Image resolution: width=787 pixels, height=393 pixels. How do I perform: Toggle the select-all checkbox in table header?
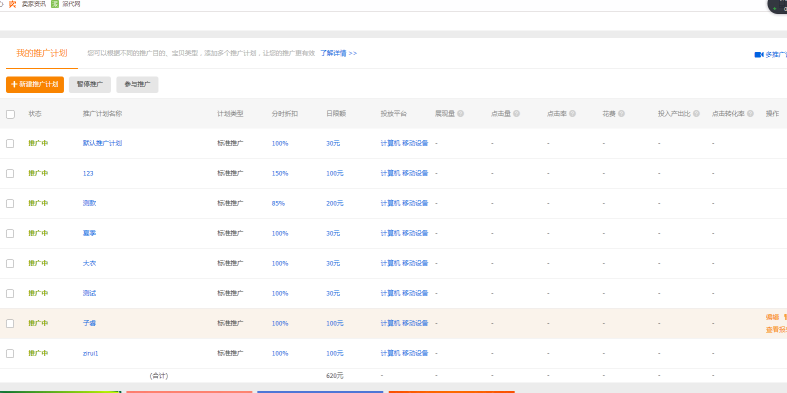point(10,114)
